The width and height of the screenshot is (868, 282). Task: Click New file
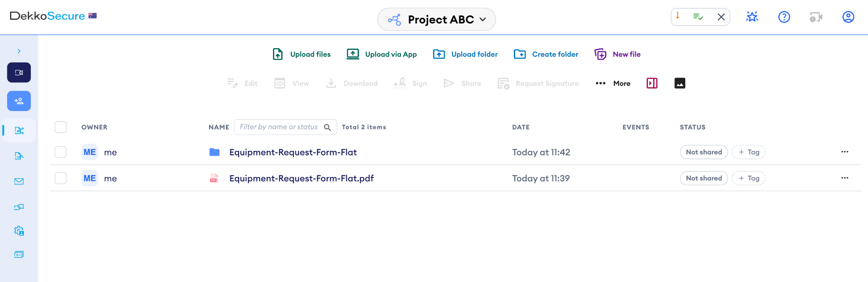[x=618, y=54]
